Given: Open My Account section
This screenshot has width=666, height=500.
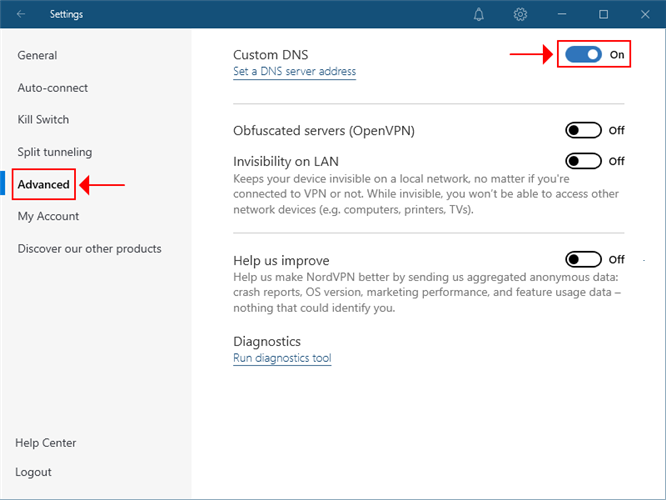Looking at the screenshot, I should [48, 216].
